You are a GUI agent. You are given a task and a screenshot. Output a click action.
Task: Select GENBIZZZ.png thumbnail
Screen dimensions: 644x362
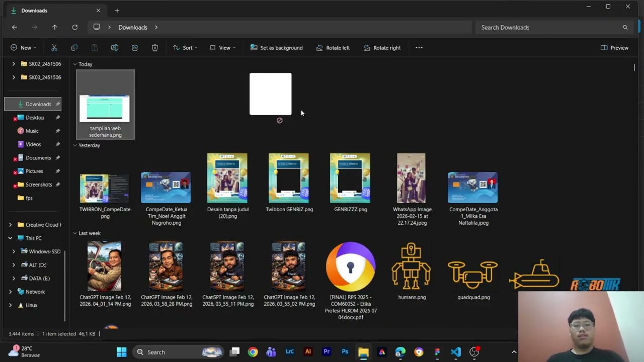350,178
